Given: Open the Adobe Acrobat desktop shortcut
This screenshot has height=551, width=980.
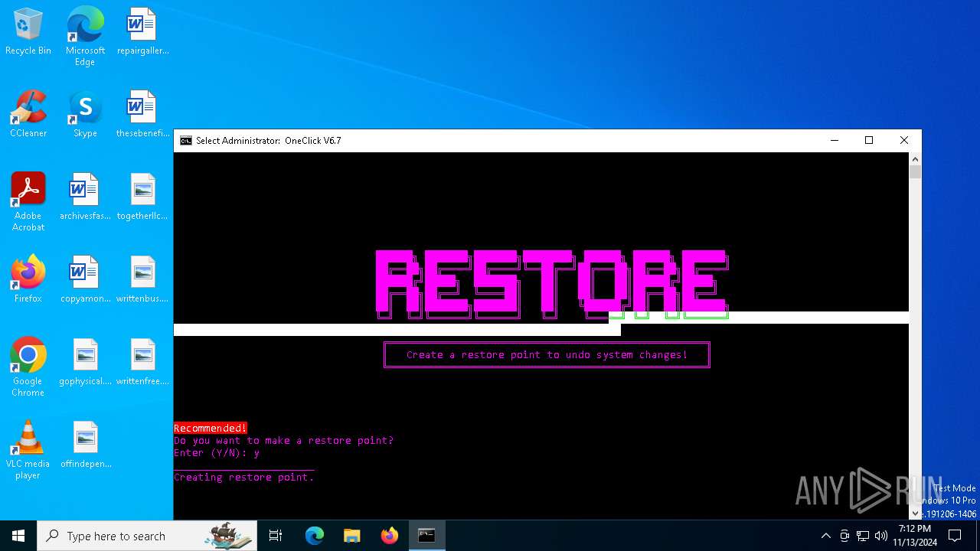Looking at the screenshot, I should pos(28,202).
